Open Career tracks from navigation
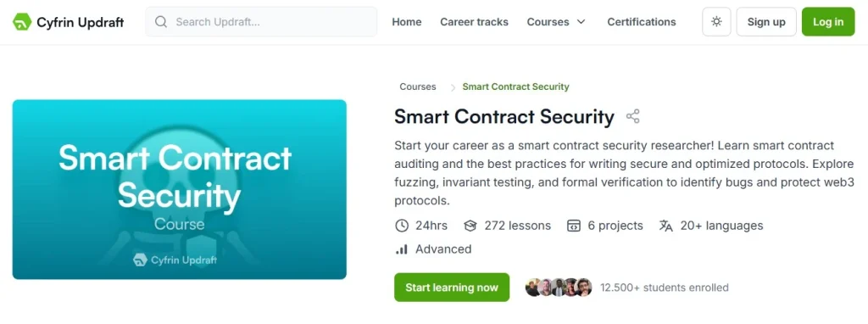Screen dimensions: 868x324 (475, 22)
